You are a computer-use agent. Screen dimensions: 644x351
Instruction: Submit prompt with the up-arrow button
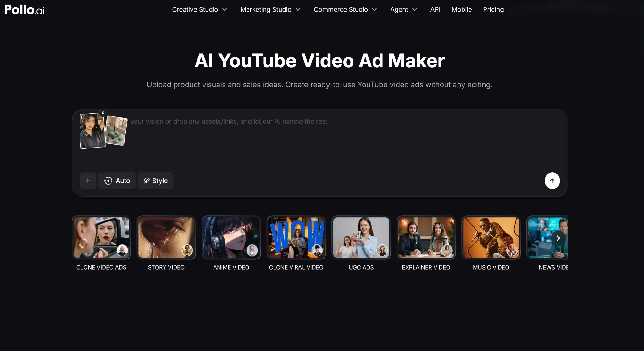point(552,181)
